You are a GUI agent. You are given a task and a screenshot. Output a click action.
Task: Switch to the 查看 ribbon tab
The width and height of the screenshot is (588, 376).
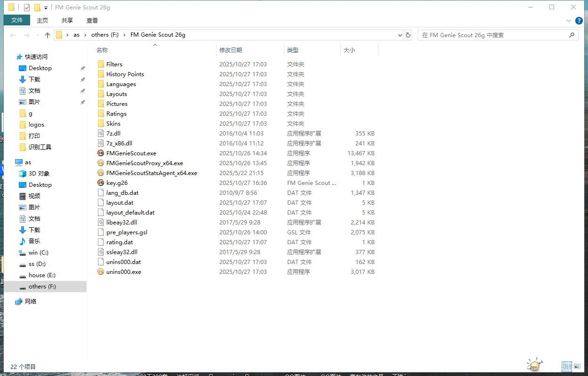point(92,20)
